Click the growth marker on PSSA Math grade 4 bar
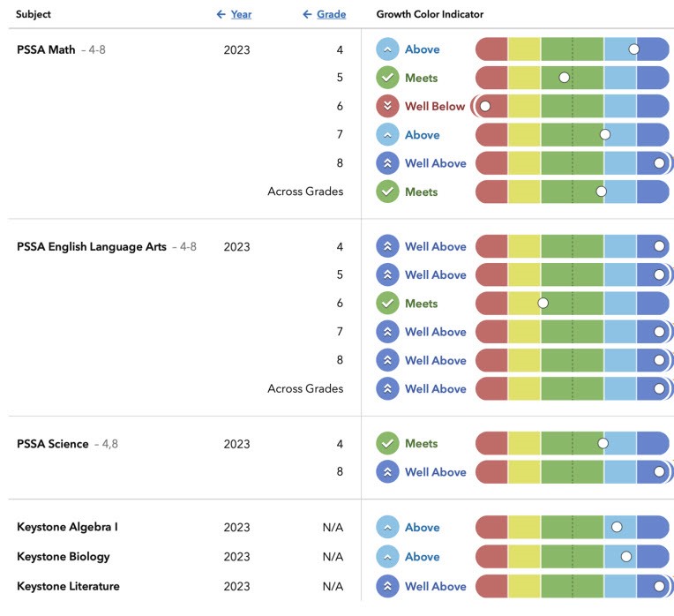Image resolution: width=674 pixels, height=616 pixels. pyautogui.click(x=633, y=49)
